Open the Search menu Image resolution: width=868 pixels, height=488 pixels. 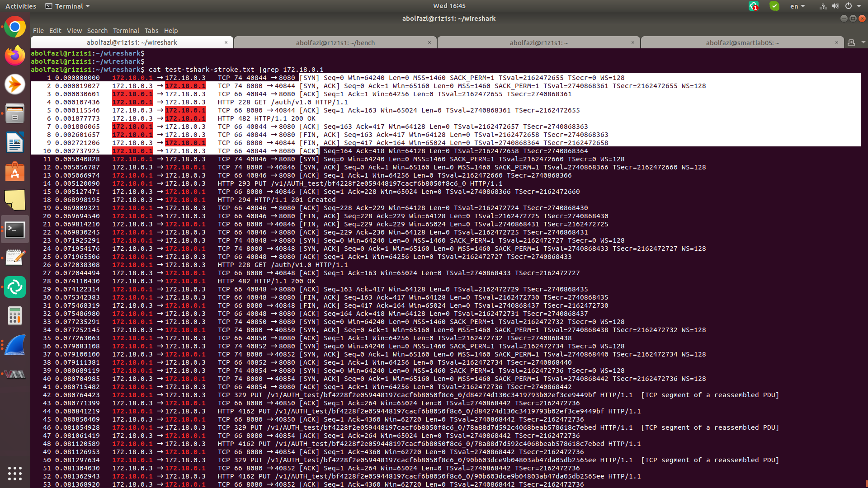pos(97,31)
